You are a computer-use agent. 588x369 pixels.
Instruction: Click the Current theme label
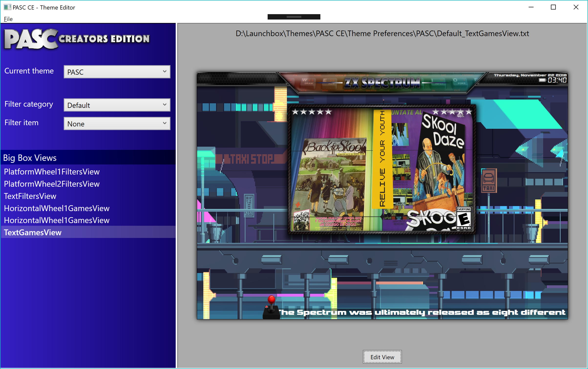pyautogui.click(x=29, y=71)
